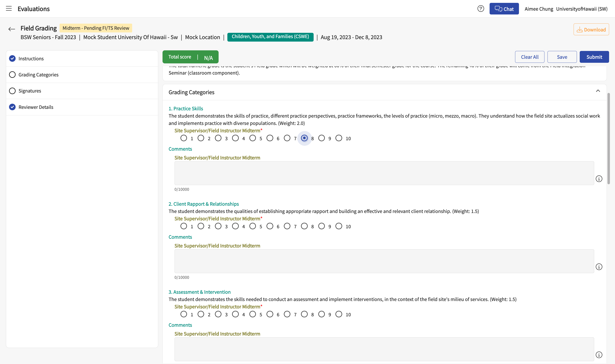Click the Total score N/A badge
The width and height of the screenshot is (615, 364).
pyautogui.click(x=190, y=57)
